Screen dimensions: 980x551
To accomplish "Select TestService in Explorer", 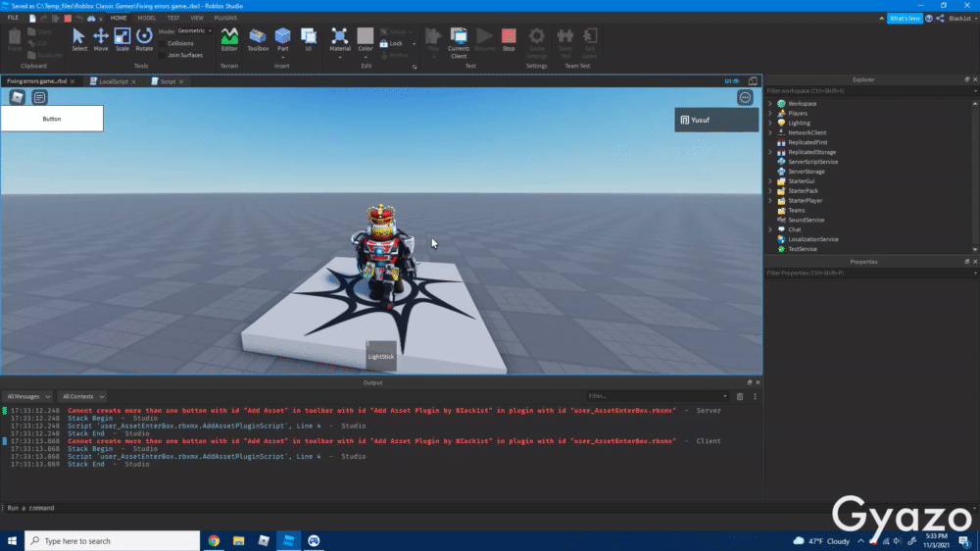I will (802, 249).
